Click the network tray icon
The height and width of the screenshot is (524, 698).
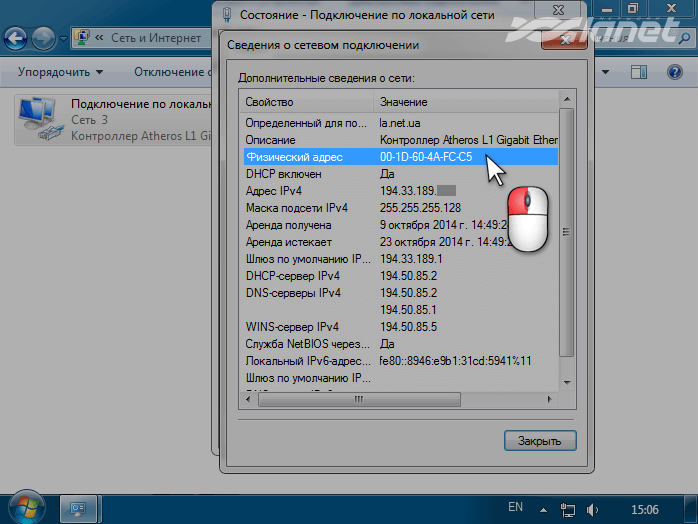pyautogui.click(x=570, y=508)
